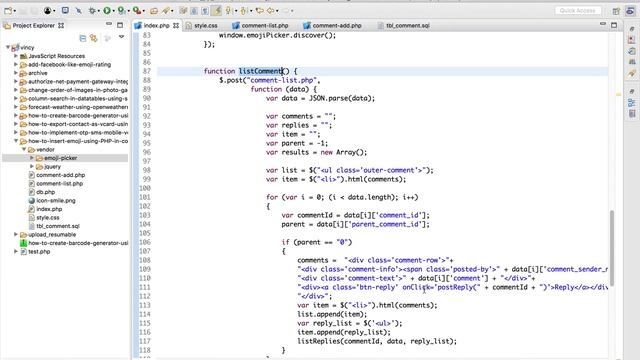640x360 pixels.
Task: Go to Next Annotation
Action: pos(228,11)
